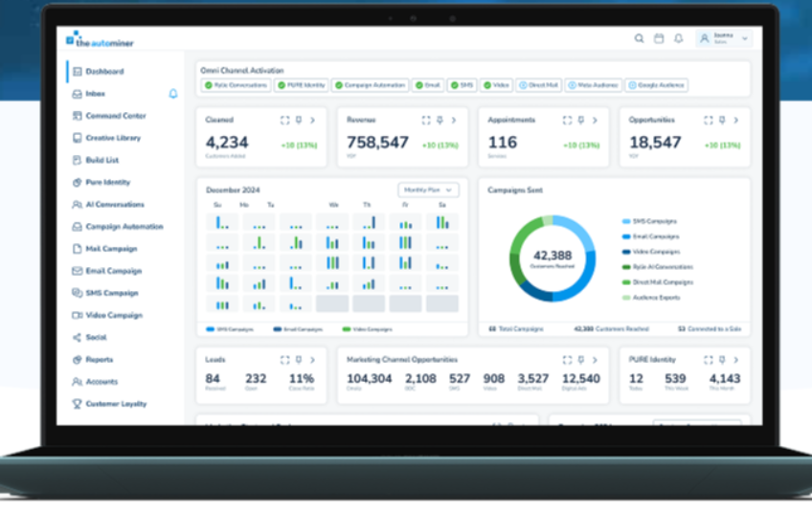Pin the PURE Identity card
Screen dimensions: 812x513
(x=721, y=360)
